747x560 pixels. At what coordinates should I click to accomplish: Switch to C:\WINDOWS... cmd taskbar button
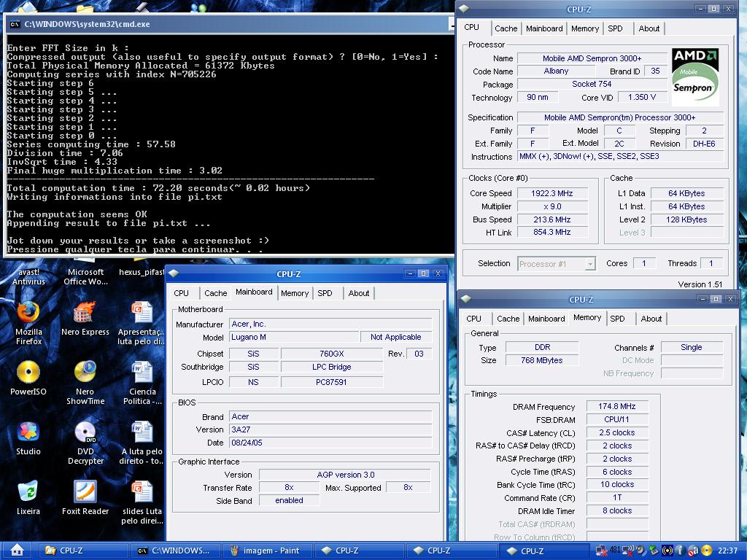[x=175, y=551]
